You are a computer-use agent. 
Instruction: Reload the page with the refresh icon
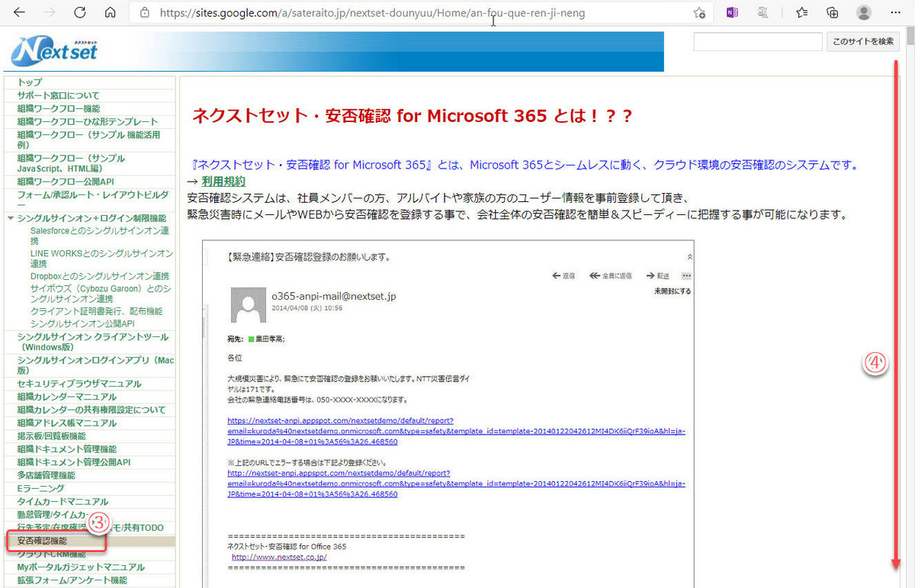click(x=80, y=13)
